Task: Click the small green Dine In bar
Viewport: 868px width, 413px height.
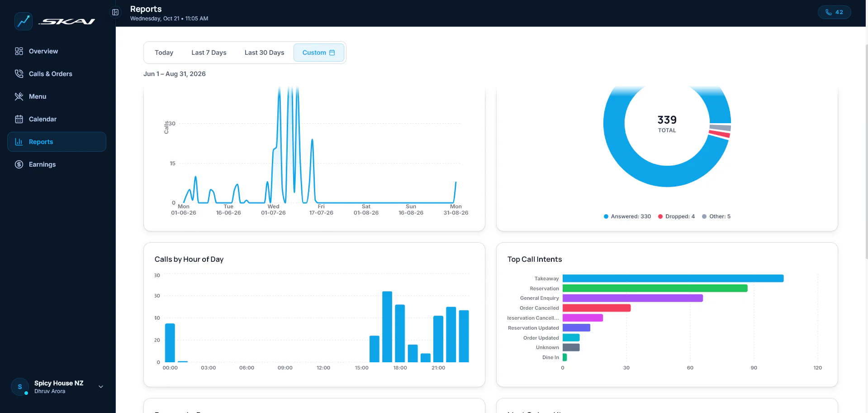Action: [565, 357]
